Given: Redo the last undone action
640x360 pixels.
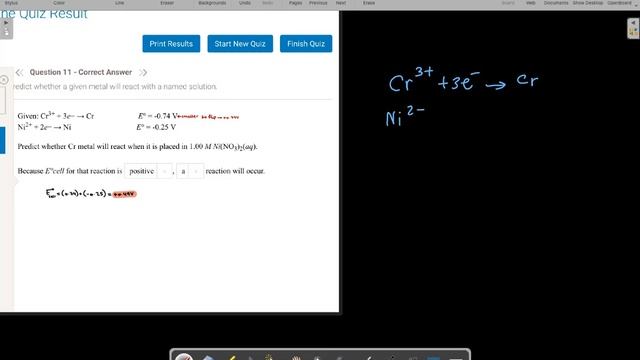Looking at the screenshot, I should (268, 3).
